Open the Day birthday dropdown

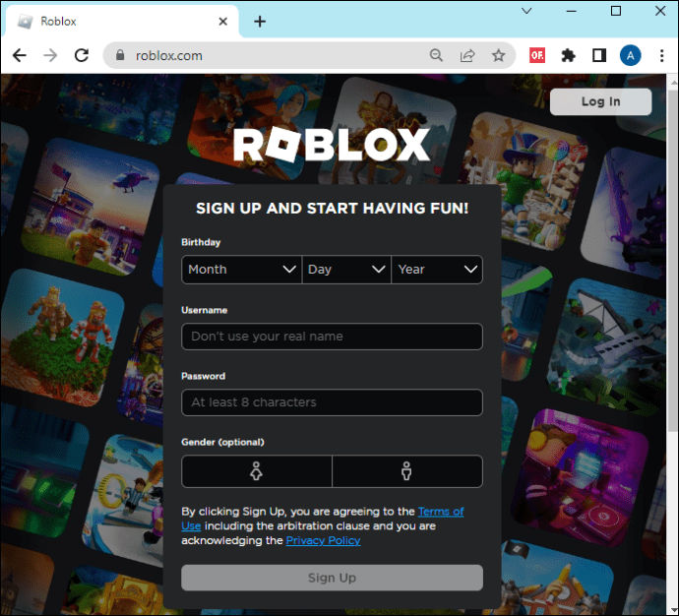(346, 270)
